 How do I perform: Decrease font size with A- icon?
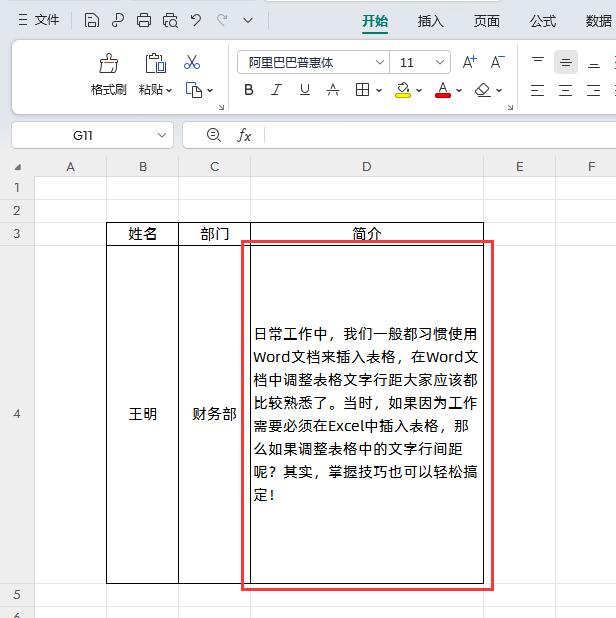click(497, 62)
